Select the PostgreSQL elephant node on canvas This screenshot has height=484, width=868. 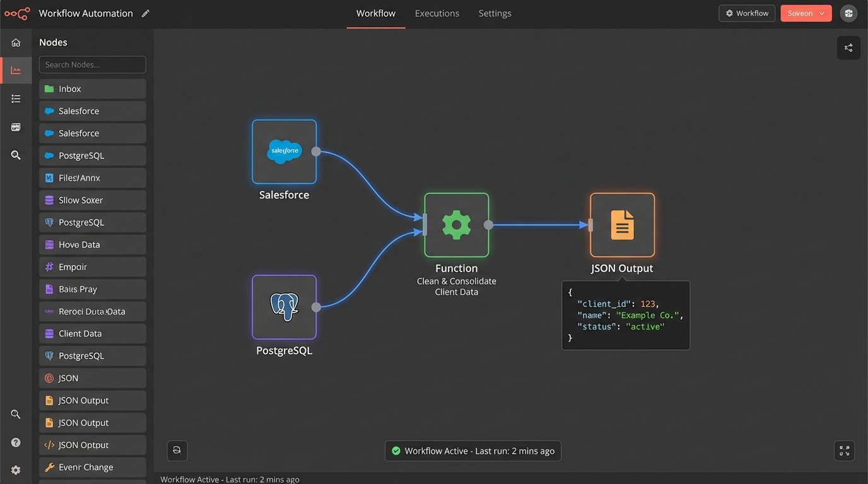pos(284,307)
